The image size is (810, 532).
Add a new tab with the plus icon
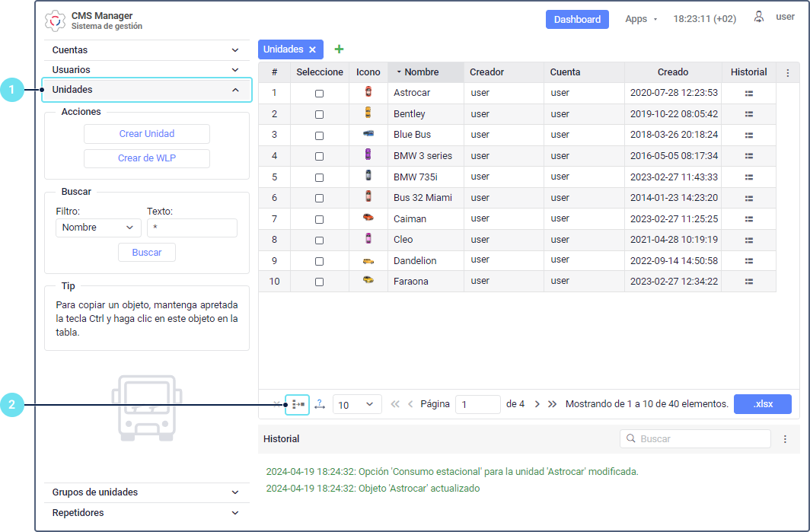(x=339, y=49)
